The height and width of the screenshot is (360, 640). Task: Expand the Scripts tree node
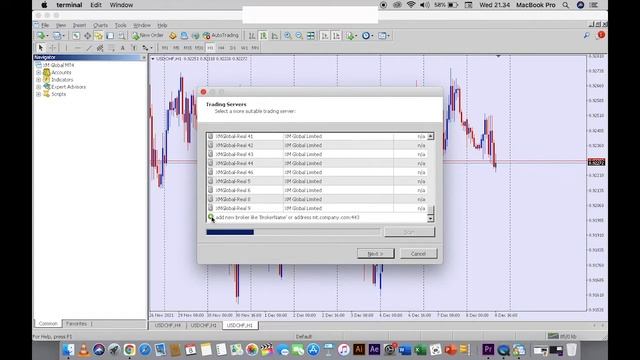tap(38, 94)
